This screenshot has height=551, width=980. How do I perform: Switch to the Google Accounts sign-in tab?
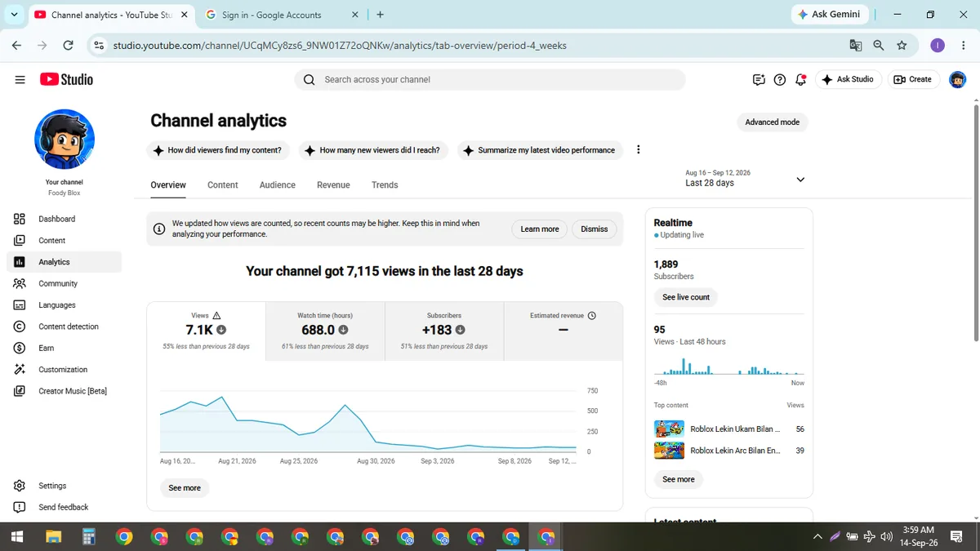pos(281,15)
